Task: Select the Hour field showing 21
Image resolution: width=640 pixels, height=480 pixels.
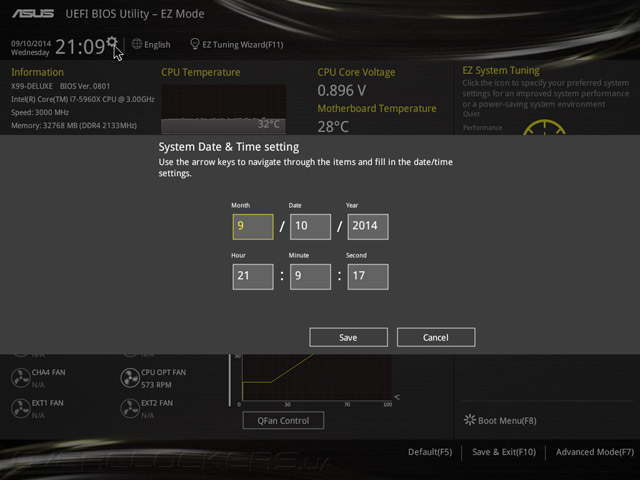Action: (253, 277)
